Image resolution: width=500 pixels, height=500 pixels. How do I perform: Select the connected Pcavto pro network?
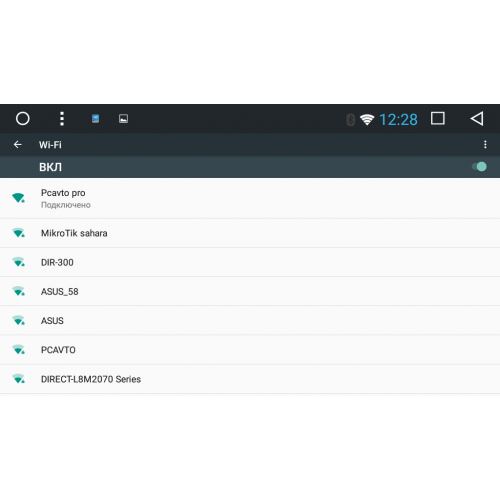[250, 198]
